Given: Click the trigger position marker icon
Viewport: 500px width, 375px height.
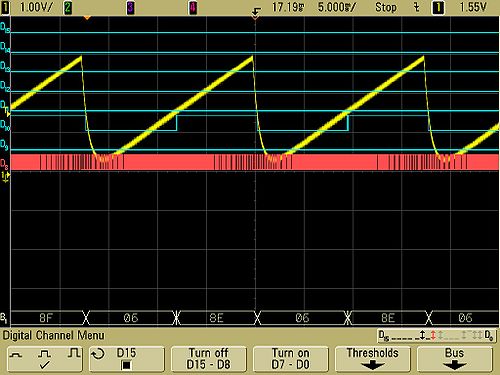Looking at the screenshot, I should tap(255, 13).
